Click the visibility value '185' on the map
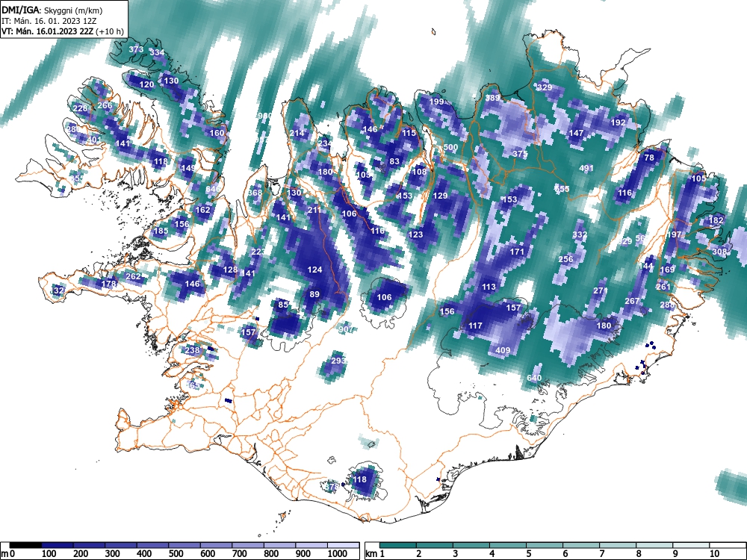Image resolution: width=747 pixels, height=560 pixels. pos(161,231)
